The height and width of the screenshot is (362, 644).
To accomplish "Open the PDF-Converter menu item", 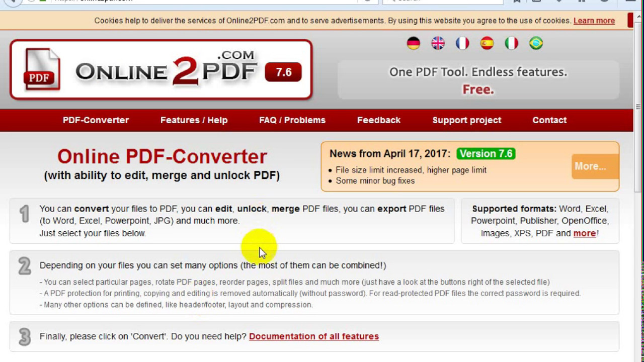I will pyautogui.click(x=96, y=120).
